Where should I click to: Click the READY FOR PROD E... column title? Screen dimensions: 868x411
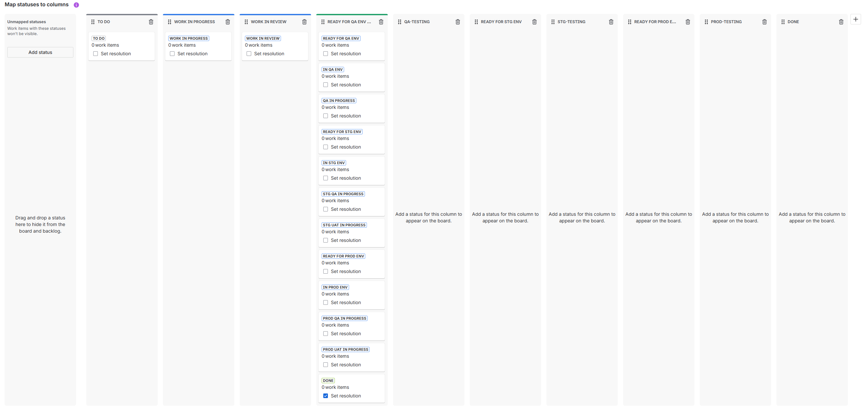point(655,22)
